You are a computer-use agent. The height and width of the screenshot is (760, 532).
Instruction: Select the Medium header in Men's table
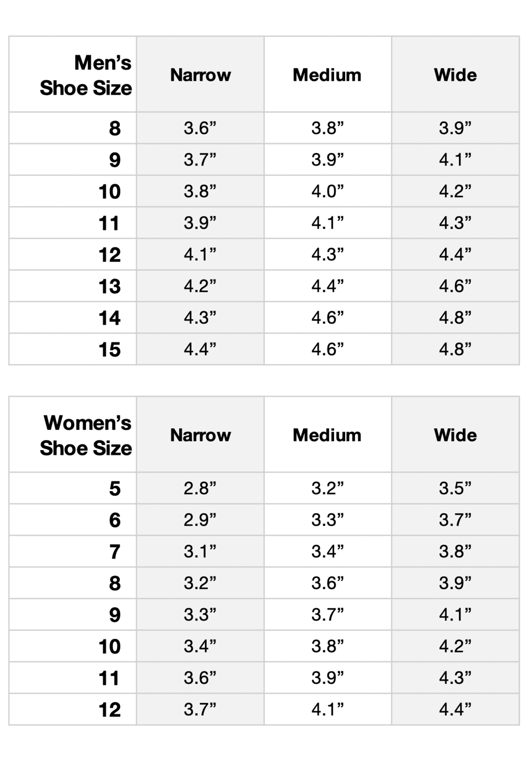point(327,75)
